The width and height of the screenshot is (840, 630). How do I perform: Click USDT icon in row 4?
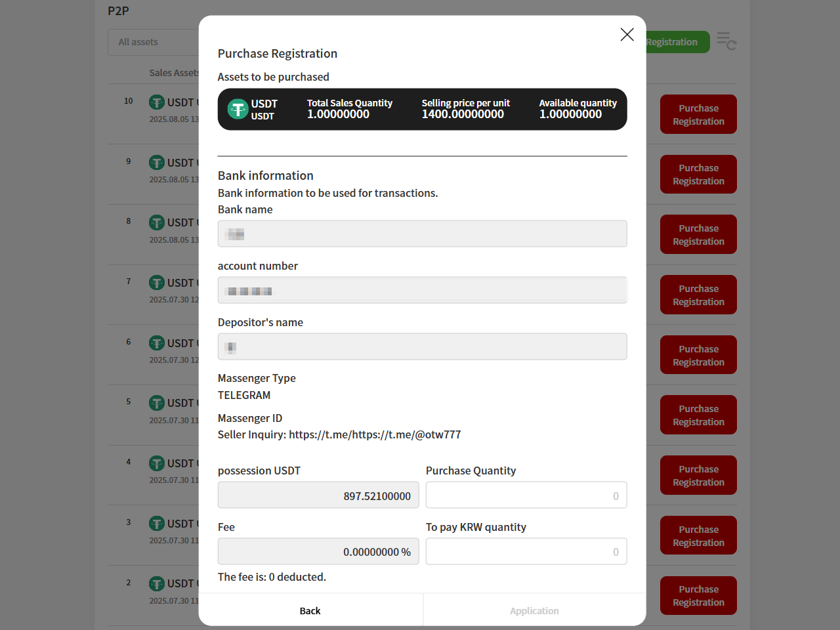coord(157,463)
